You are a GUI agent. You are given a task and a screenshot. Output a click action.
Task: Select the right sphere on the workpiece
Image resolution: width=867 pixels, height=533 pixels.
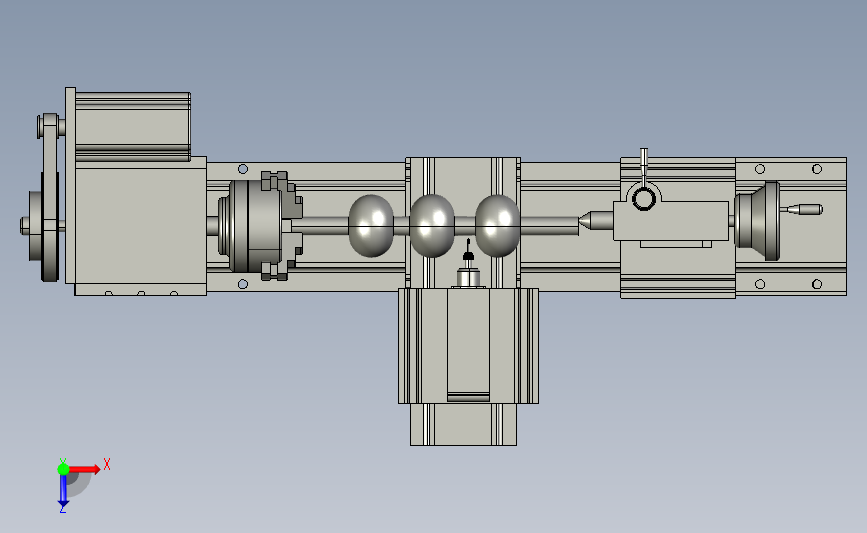point(497,226)
